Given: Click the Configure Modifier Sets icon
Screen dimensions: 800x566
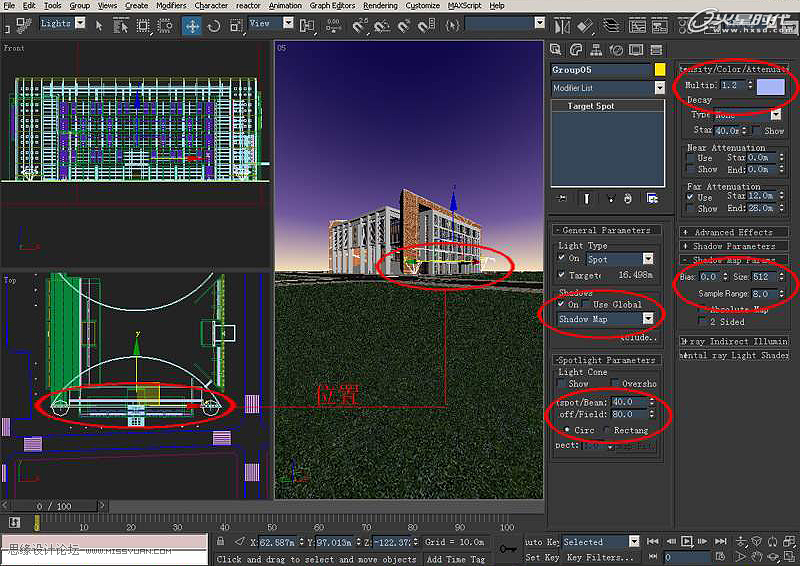Looking at the screenshot, I should [652, 198].
